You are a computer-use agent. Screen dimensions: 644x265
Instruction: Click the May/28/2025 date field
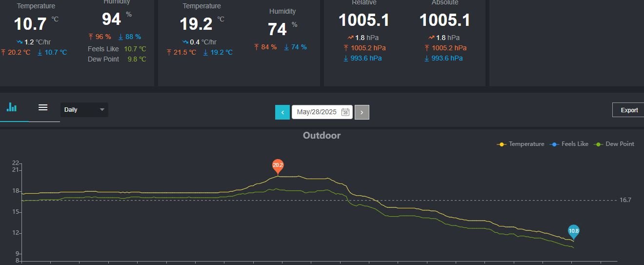pyautogui.click(x=317, y=112)
